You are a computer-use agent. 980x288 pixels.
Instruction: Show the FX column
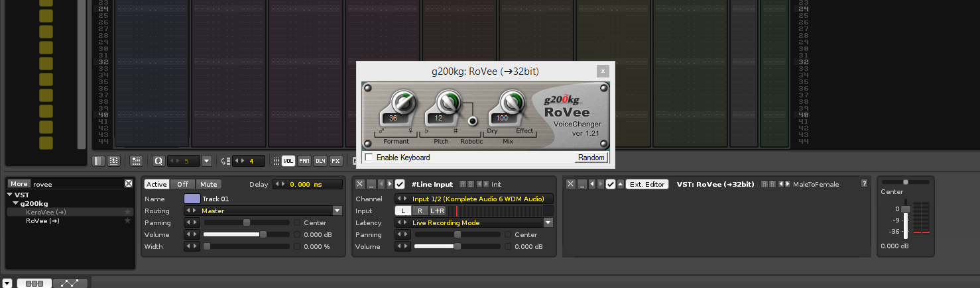(336, 161)
